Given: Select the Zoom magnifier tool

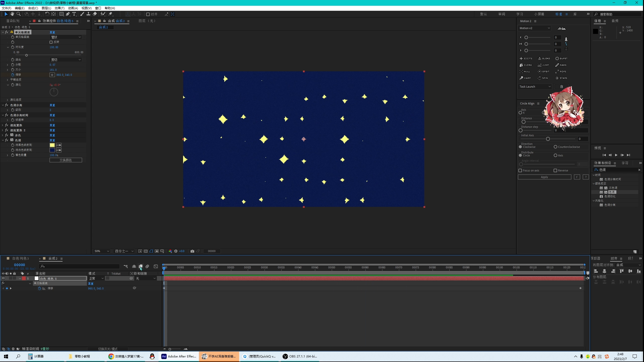Looking at the screenshot, I should 18,14.
